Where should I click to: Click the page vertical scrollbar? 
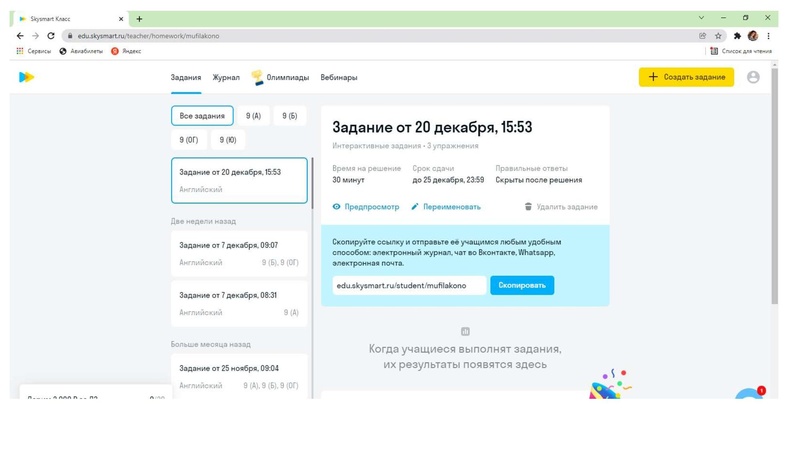[x=774, y=186]
